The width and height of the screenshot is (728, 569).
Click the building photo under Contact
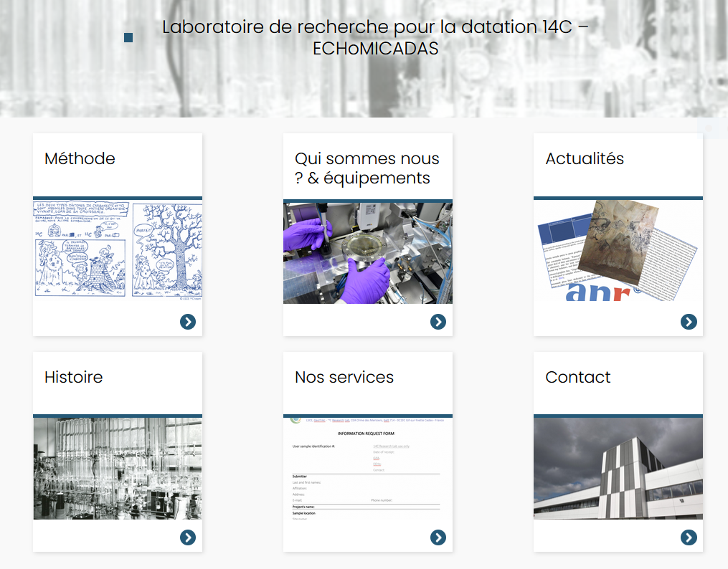[x=618, y=469]
